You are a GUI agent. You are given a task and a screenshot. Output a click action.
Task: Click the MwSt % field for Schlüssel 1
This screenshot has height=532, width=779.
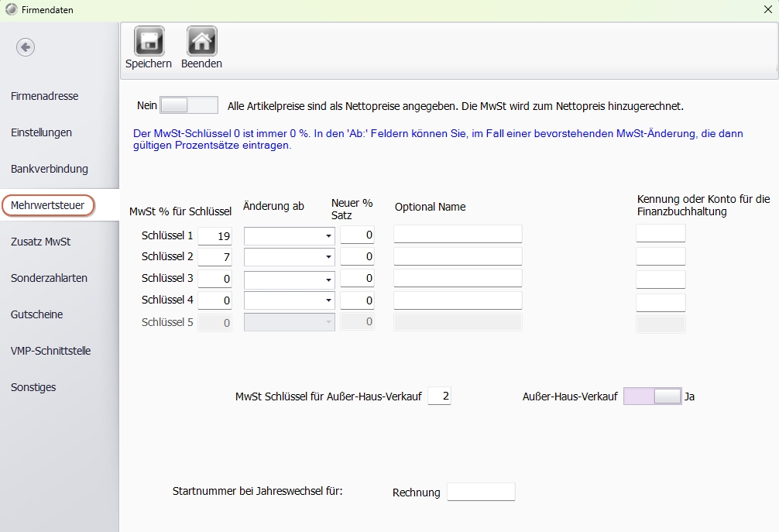coord(215,235)
